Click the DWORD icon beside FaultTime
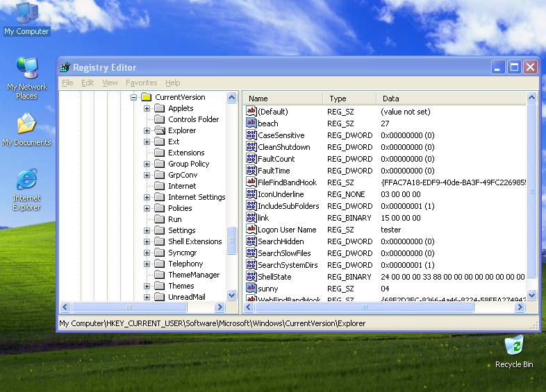546x392 pixels. tap(251, 171)
